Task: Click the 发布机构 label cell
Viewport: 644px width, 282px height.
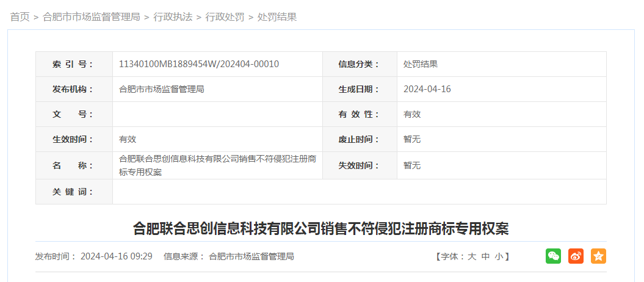Action: 74,89
